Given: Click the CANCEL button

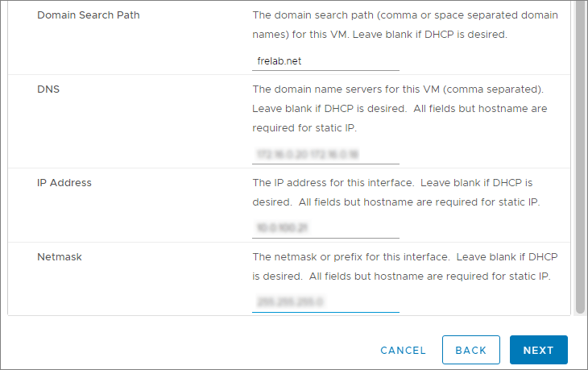Looking at the screenshot, I should [403, 350].
